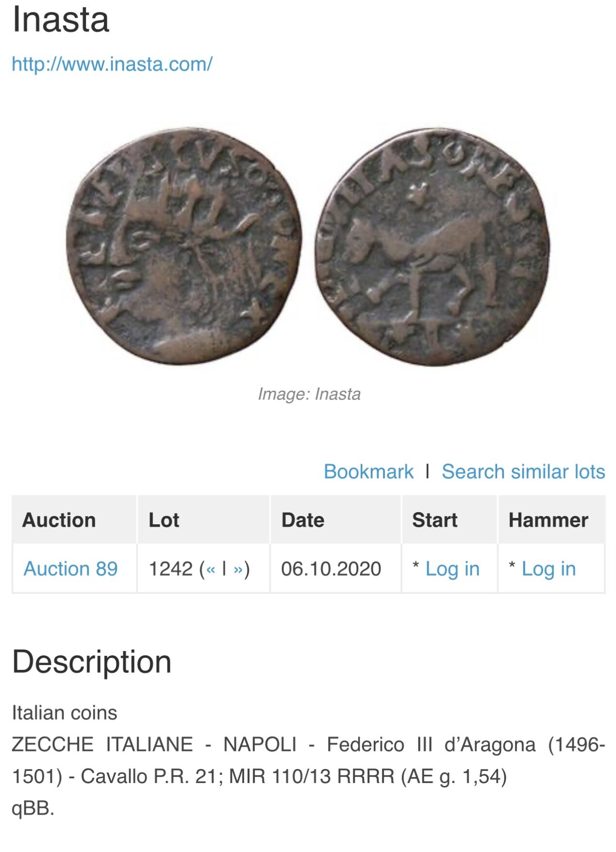
Task: Click the Inasta page heading
Action: (61, 19)
